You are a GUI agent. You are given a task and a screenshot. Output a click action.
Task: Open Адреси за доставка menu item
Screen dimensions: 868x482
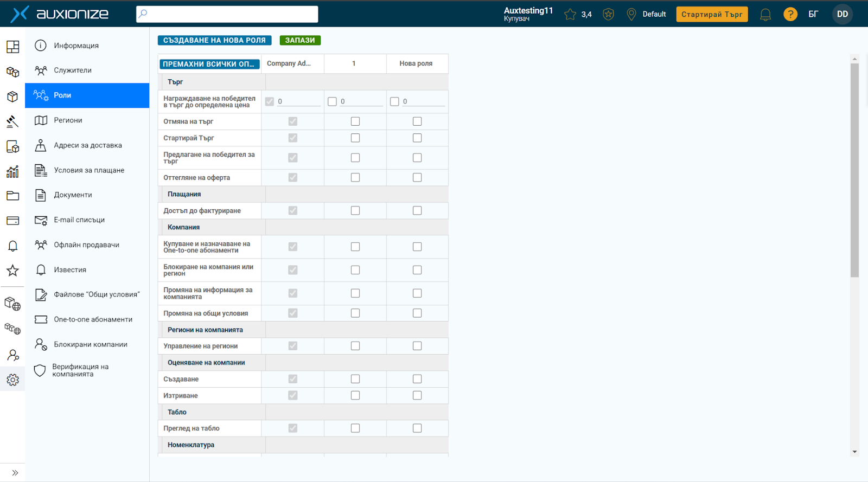[x=87, y=145]
